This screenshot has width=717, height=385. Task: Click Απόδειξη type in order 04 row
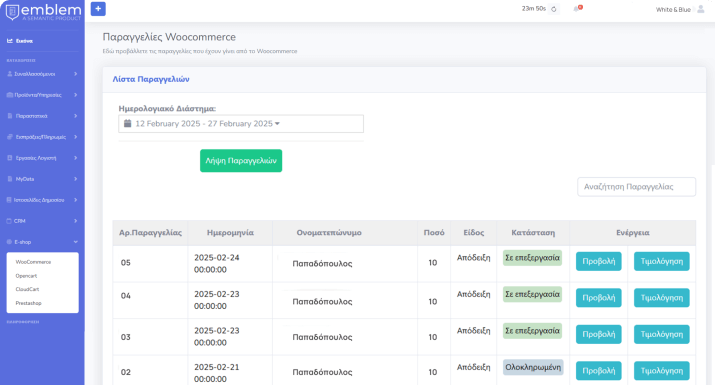coord(473,294)
